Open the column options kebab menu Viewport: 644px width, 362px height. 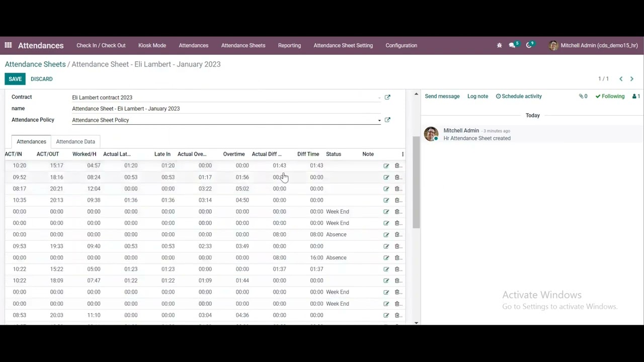point(403,154)
